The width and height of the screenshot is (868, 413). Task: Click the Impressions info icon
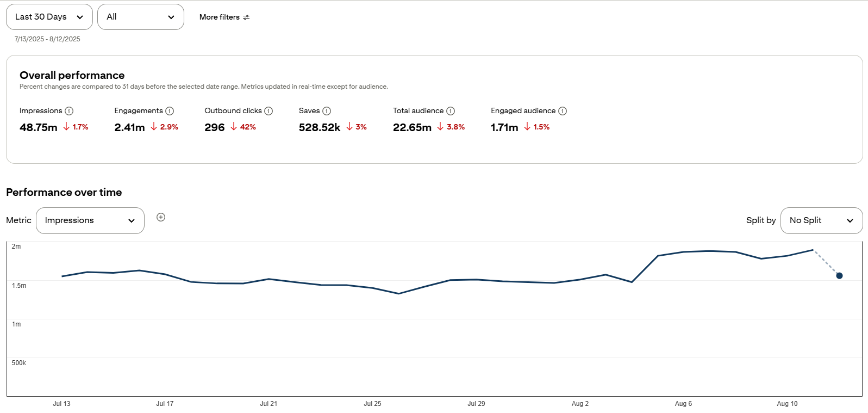(x=69, y=111)
